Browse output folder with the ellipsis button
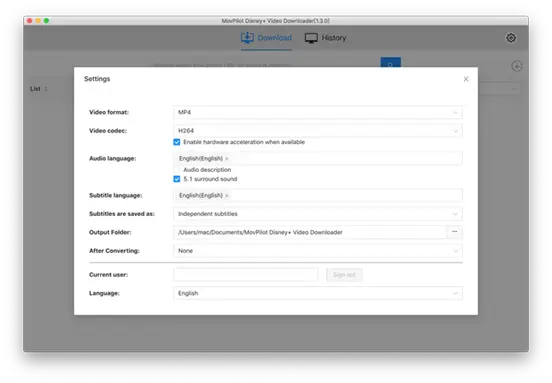This screenshot has height=383, width=552. pyautogui.click(x=454, y=232)
